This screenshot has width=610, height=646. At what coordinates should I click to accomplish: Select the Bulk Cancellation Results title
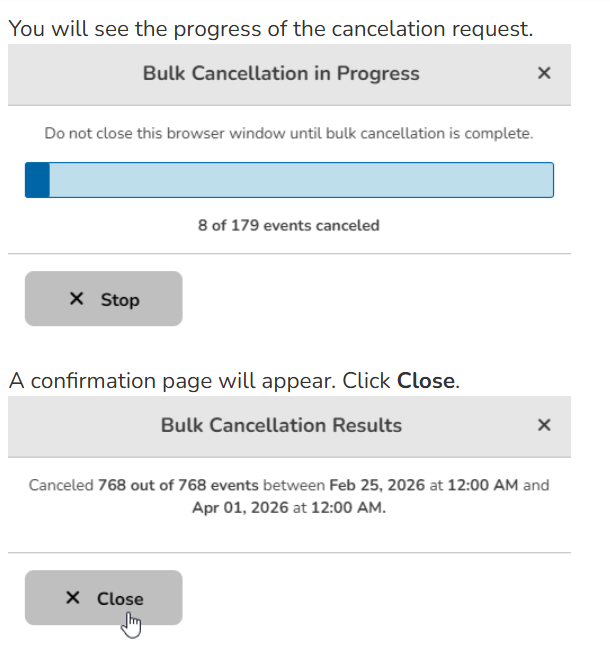click(281, 426)
